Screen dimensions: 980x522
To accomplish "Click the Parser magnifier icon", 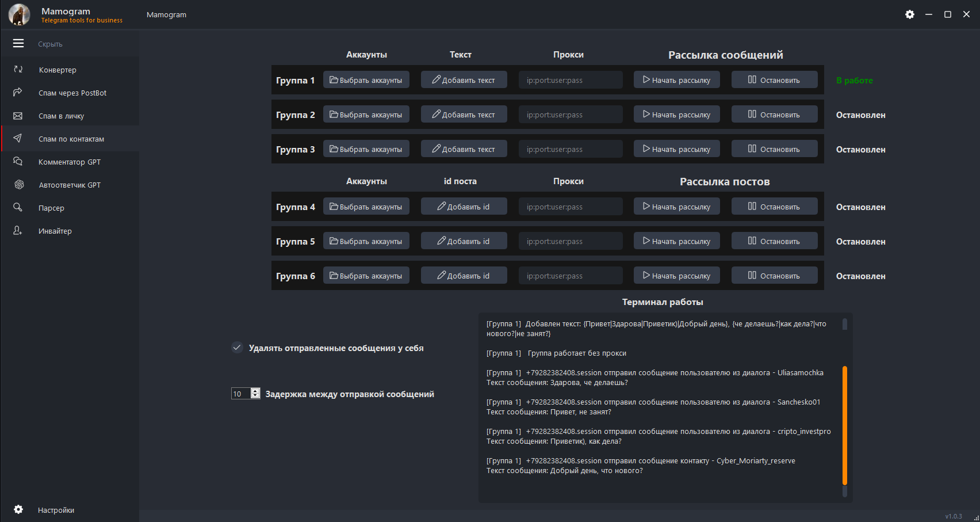I will click(18, 208).
